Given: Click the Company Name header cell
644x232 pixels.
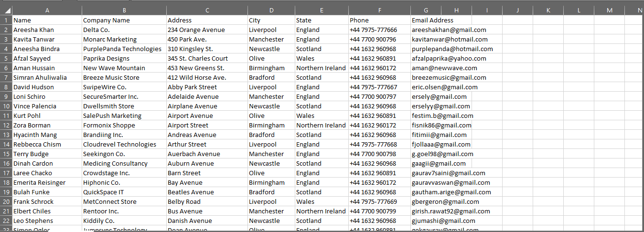Looking at the screenshot, I should click(x=107, y=21).
